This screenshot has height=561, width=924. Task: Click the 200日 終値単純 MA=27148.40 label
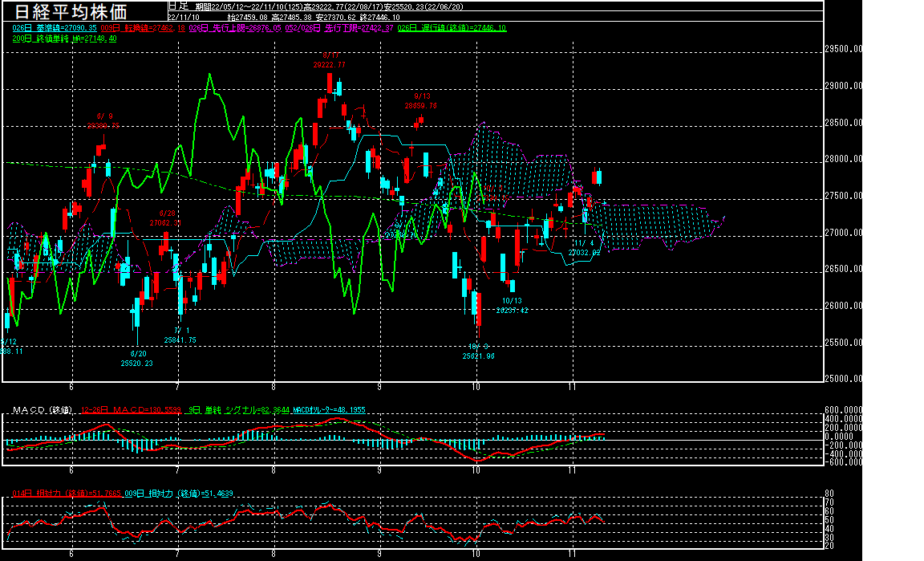coord(64,39)
